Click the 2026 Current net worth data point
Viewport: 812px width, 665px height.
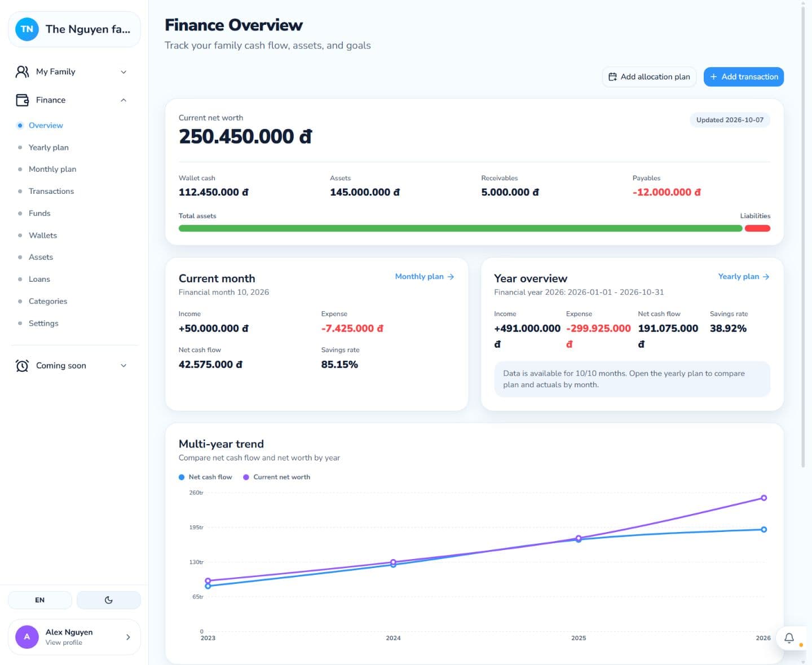coord(764,498)
